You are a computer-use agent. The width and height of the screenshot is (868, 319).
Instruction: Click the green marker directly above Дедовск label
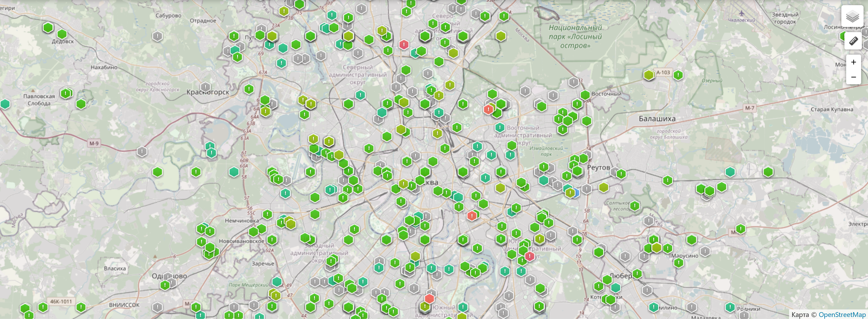coord(62,34)
